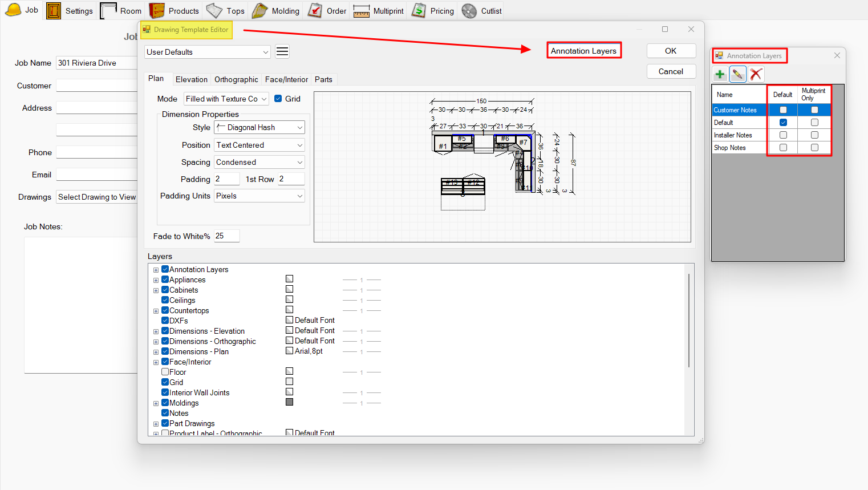Check Default for Installer Notes layer
The width and height of the screenshot is (868, 490).
tap(783, 135)
